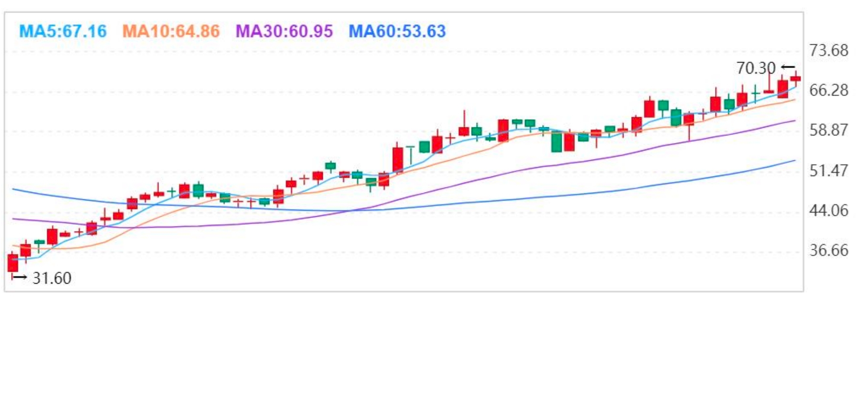Select the 66.28 price axis label
The width and height of the screenshot is (868, 404).
coord(829,91)
